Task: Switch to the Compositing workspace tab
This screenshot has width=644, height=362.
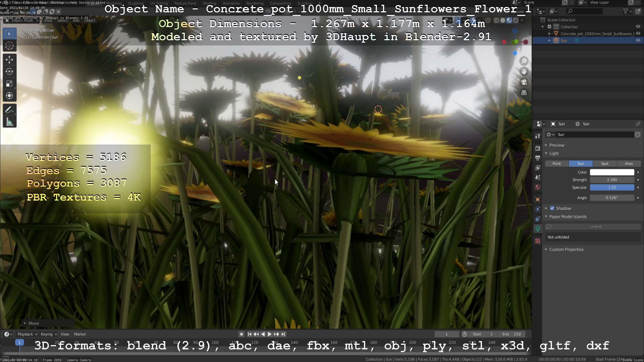Action: 280,3
